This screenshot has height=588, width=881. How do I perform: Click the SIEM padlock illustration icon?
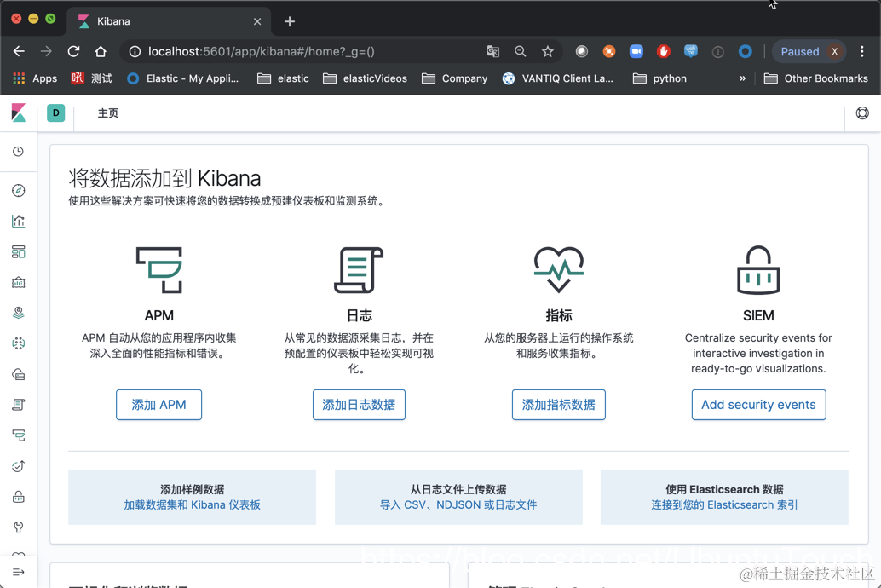click(x=758, y=270)
